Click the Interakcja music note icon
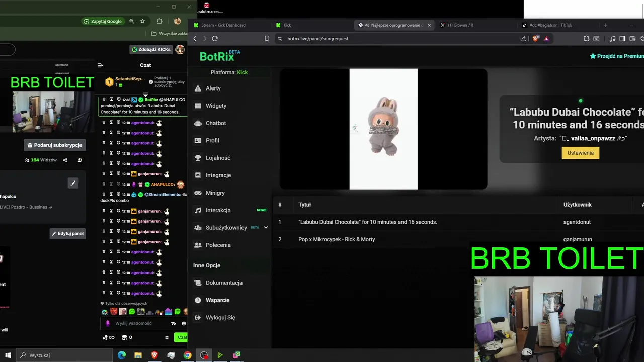The image size is (644, 362). point(198,210)
